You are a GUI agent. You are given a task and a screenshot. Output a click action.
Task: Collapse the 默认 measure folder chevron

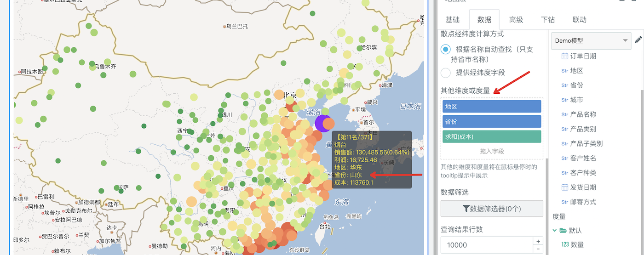(555, 230)
